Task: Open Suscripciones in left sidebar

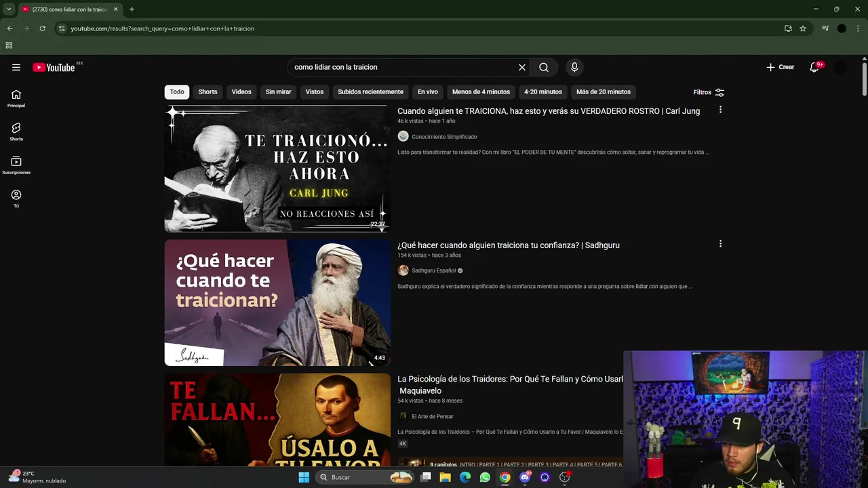Action: point(16,165)
